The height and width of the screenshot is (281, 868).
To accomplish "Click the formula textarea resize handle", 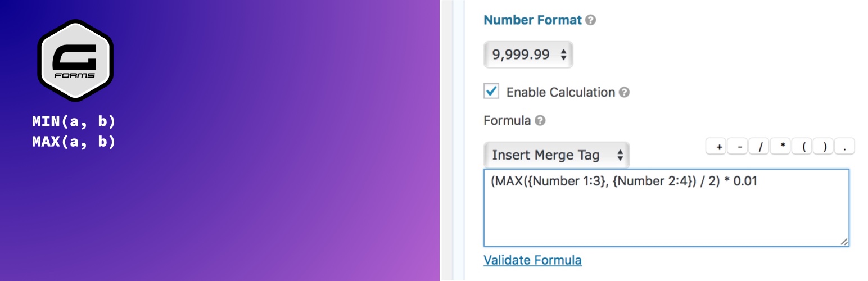I will 844,241.
